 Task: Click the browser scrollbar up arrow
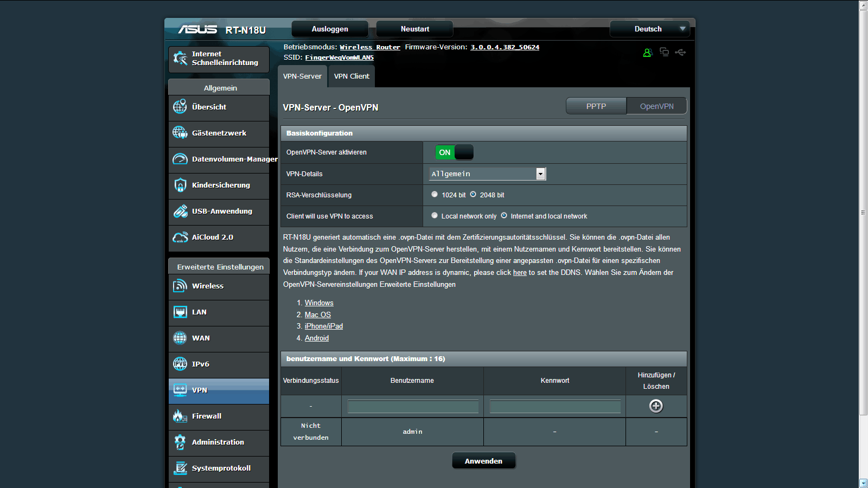863,5
